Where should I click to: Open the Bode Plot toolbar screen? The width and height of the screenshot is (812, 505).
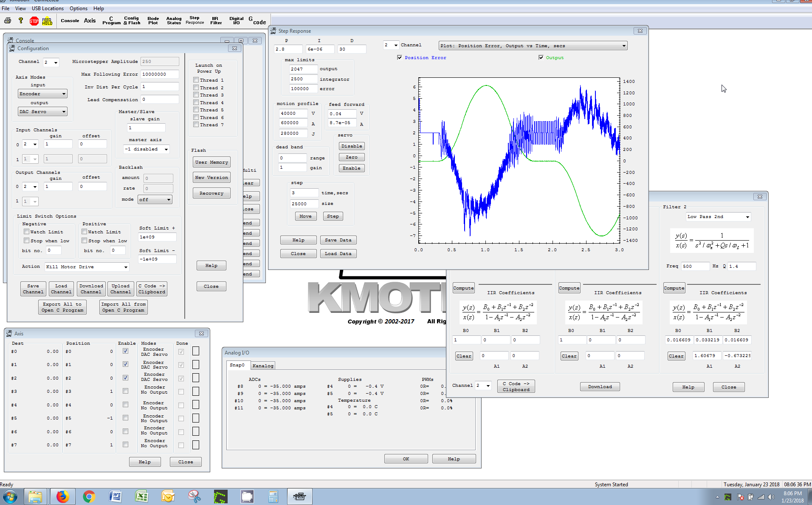tap(153, 20)
